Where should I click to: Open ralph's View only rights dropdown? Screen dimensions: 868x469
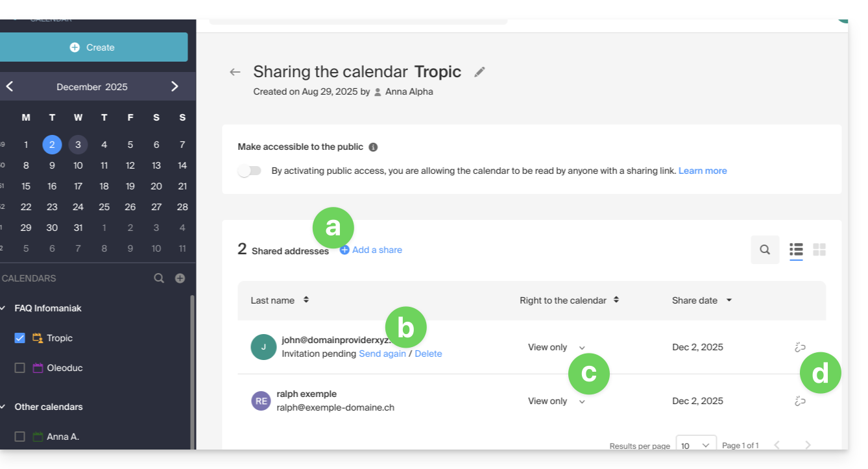(x=557, y=402)
